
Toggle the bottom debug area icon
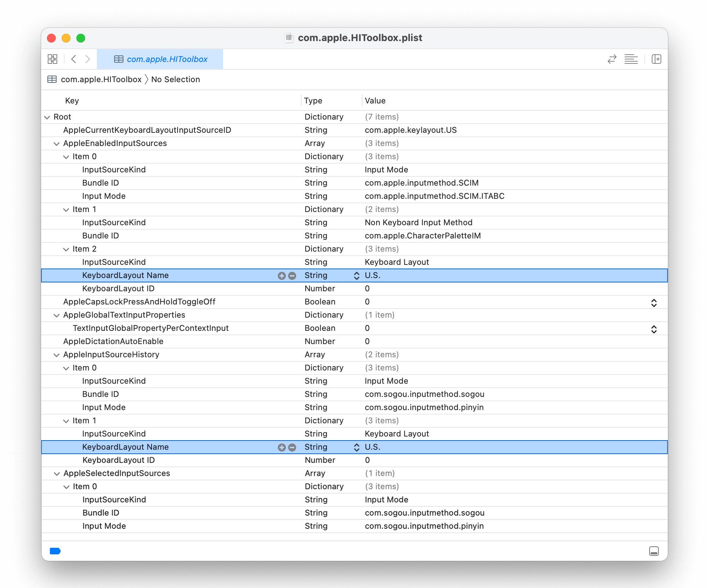click(x=654, y=551)
